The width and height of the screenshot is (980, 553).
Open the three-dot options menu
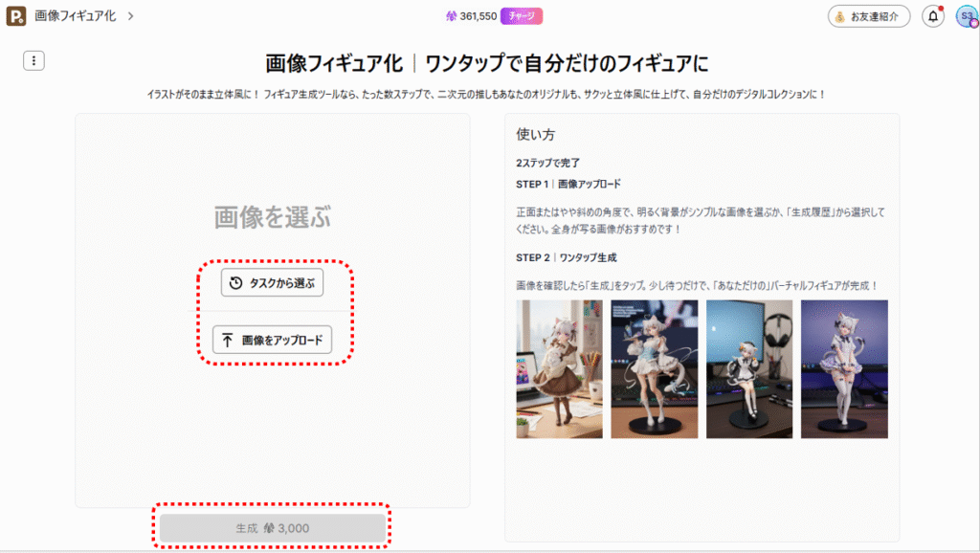point(33,61)
